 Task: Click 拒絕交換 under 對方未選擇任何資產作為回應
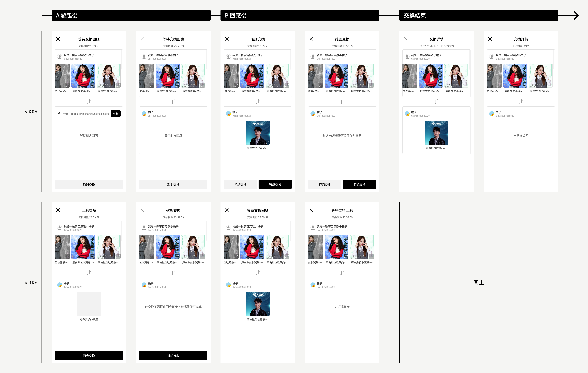[325, 185]
